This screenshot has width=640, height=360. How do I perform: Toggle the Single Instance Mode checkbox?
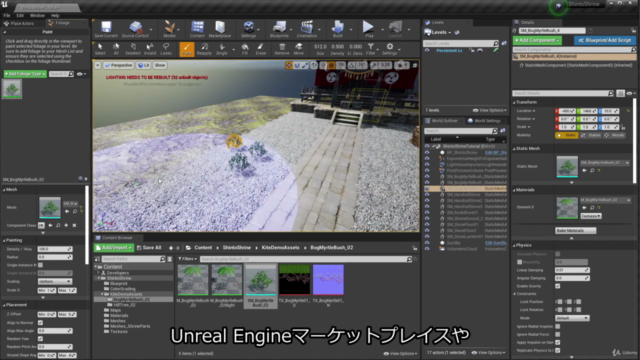pyautogui.click(x=41, y=265)
